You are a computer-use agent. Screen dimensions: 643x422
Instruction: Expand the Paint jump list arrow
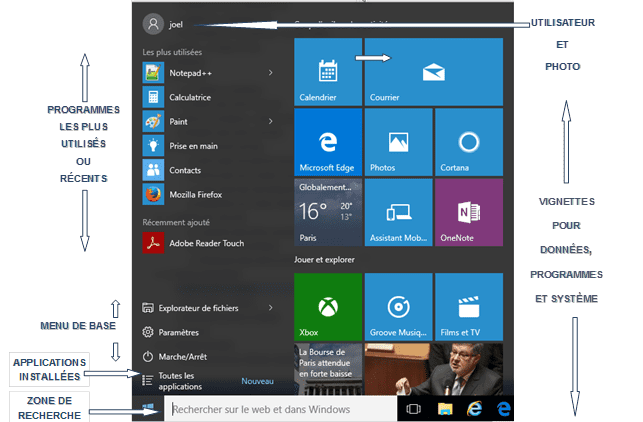click(271, 121)
